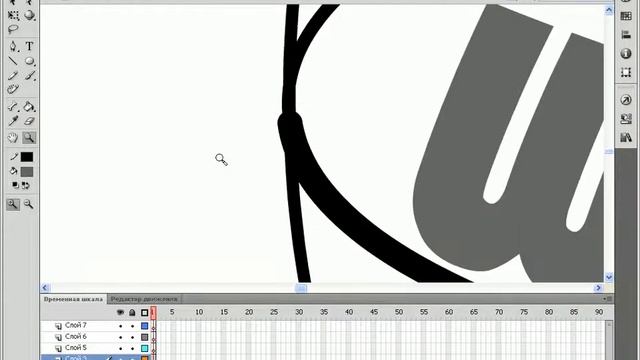Select the Paint Bucket tool

(29, 107)
